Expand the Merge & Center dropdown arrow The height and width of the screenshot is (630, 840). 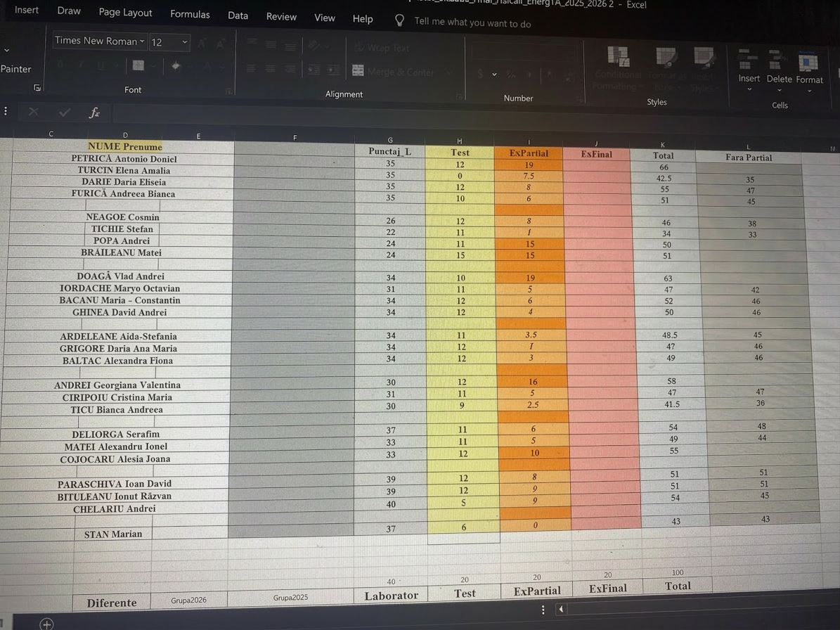(x=449, y=72)
